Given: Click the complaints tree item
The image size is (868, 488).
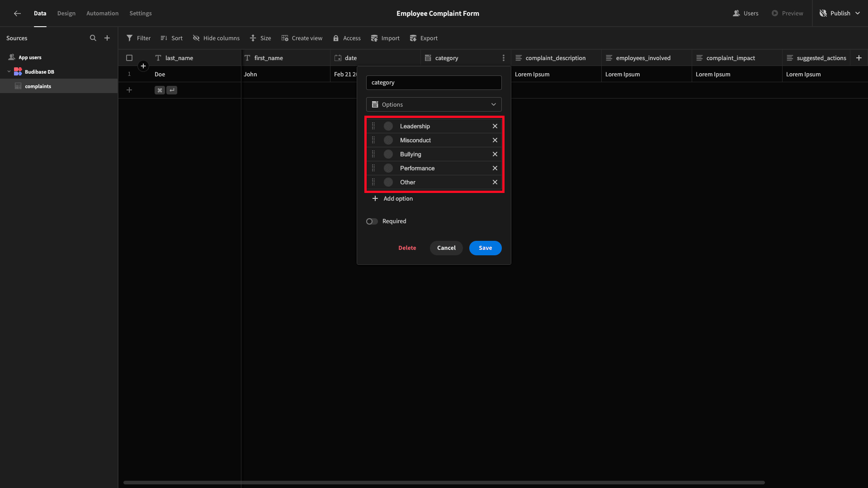Looking at the screenshot, I should (x=38, y=86).
